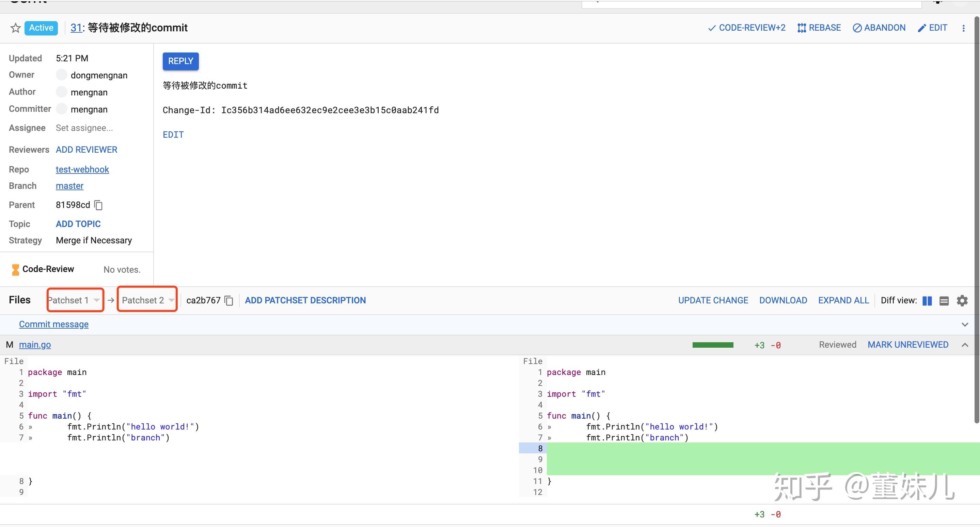
Task: Click ADD REVIEWER to add a reviewer
Action: (x=86, y=150)
